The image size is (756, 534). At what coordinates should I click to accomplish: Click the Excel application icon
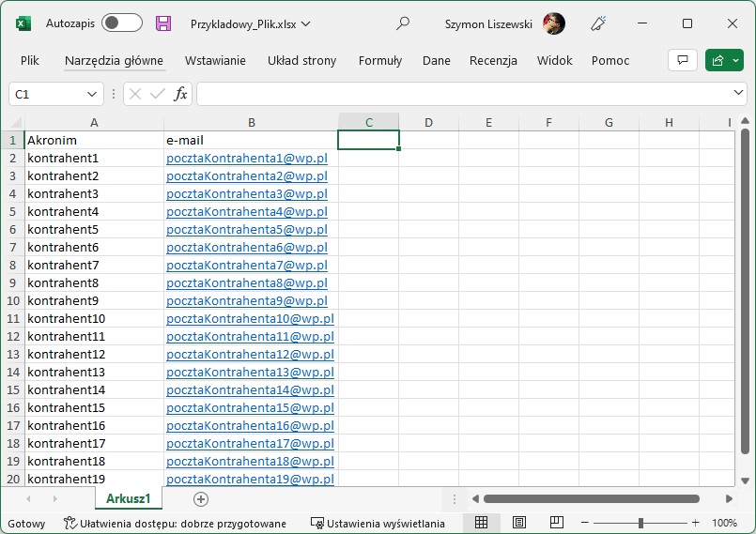coord(23,23)
